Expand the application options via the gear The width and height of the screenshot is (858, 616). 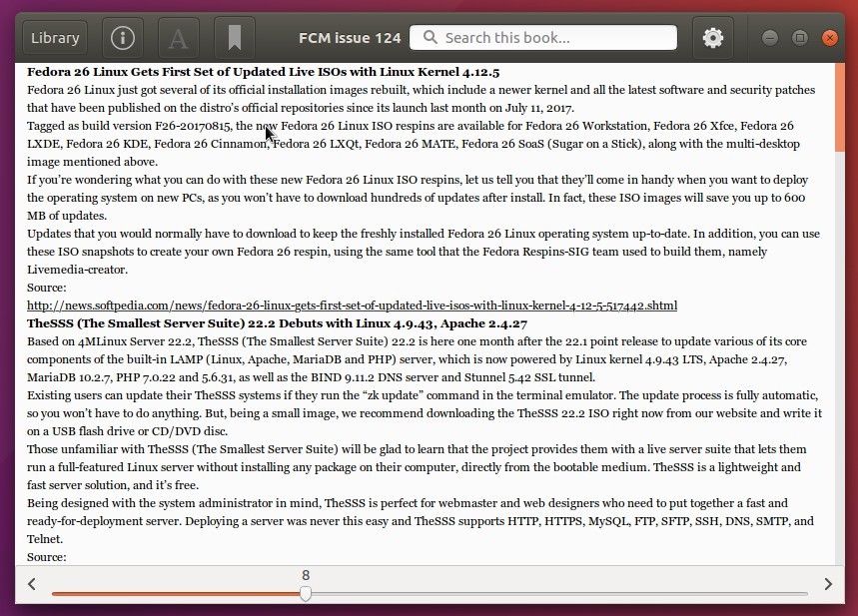pos(712,37)
